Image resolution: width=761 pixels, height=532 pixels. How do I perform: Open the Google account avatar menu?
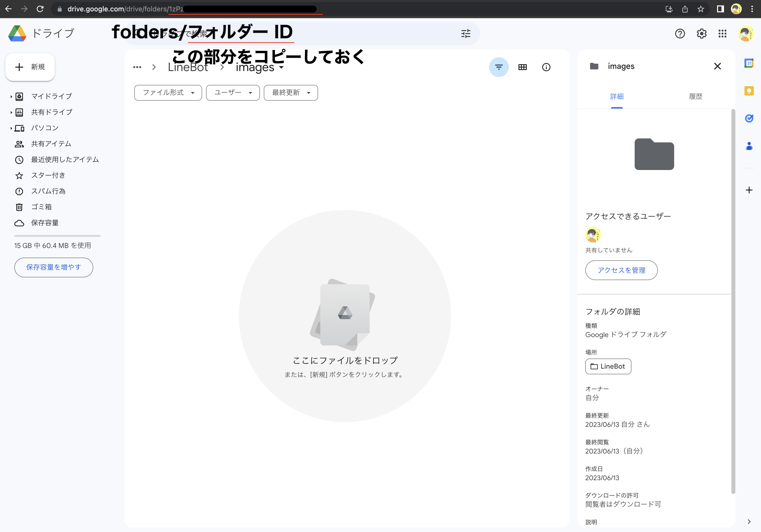pyautogui.click(x=746, y=34)
